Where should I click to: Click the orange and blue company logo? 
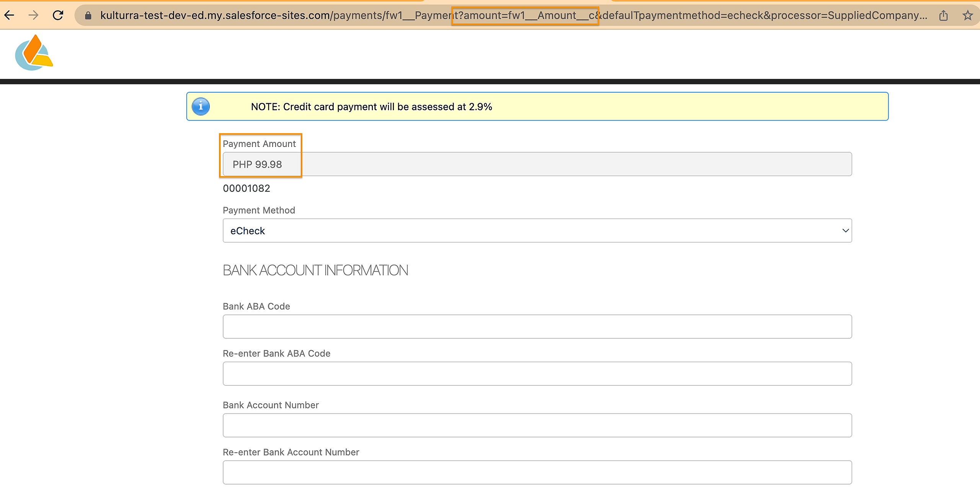point(34,53)
